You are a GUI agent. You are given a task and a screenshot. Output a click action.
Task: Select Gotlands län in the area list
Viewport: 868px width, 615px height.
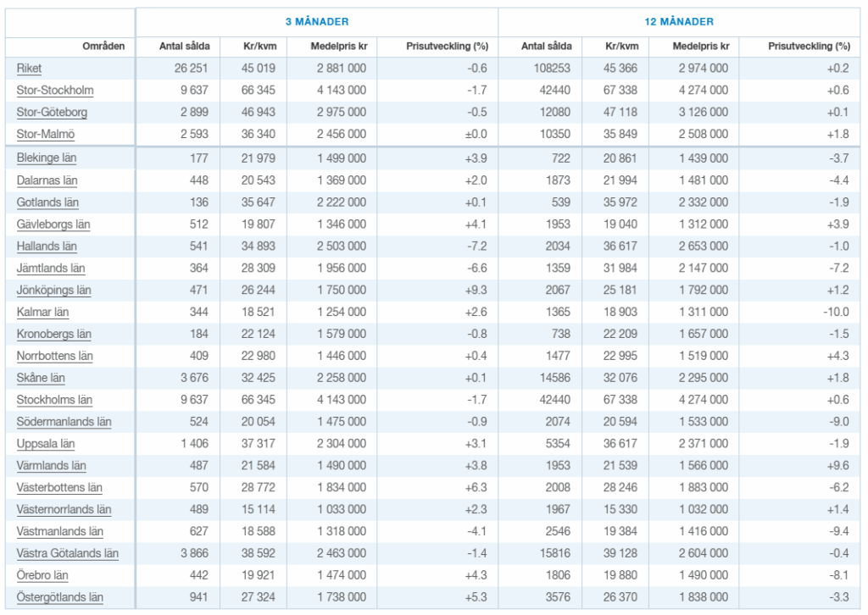[x=47, y=202]
